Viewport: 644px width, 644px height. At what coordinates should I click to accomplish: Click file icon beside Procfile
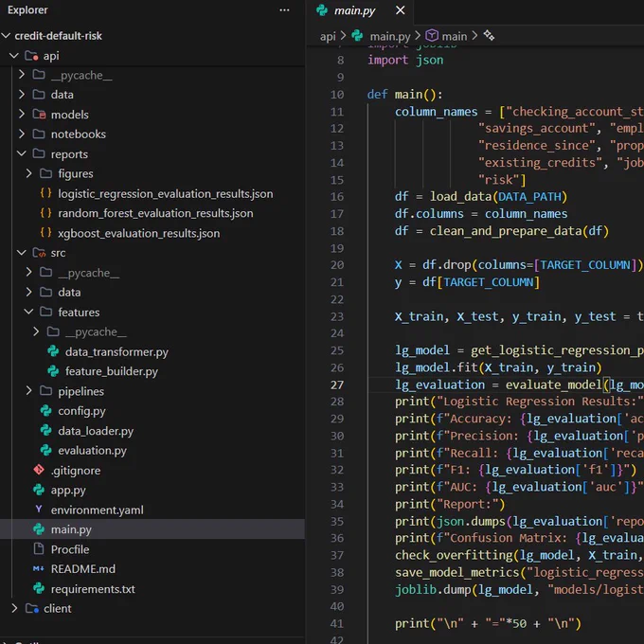pyautogui.click(x=39, y=548)
